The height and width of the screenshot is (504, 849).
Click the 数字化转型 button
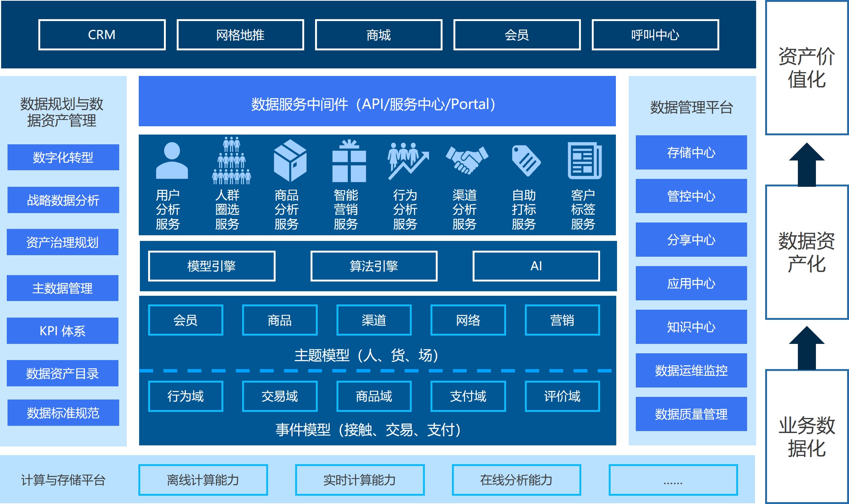click(x=63, y=157)
